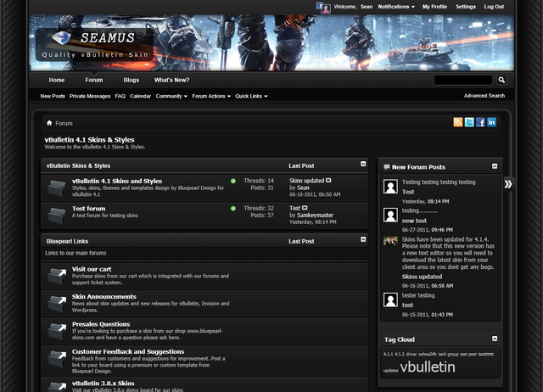Viewport: 543px width, 392px height.
Task: Click the double-arrow sidebar collapse tab
Action: pyautogui.click(x=508, y=184)
